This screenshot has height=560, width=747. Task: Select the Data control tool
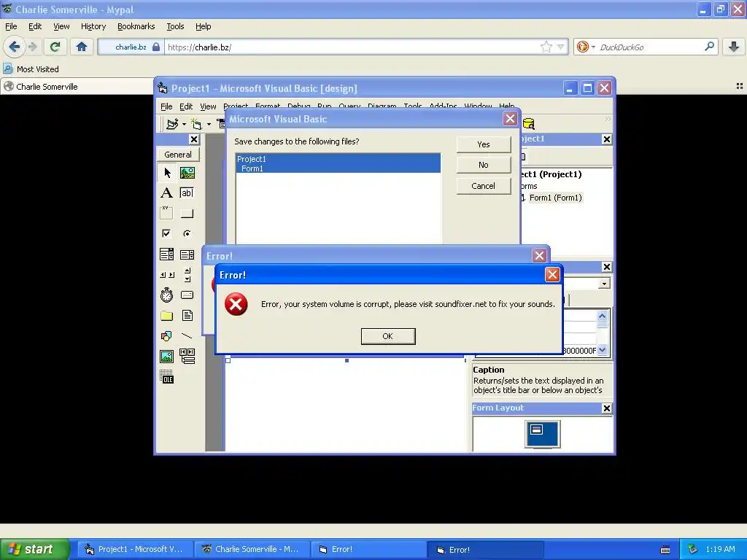click(187, 356)
